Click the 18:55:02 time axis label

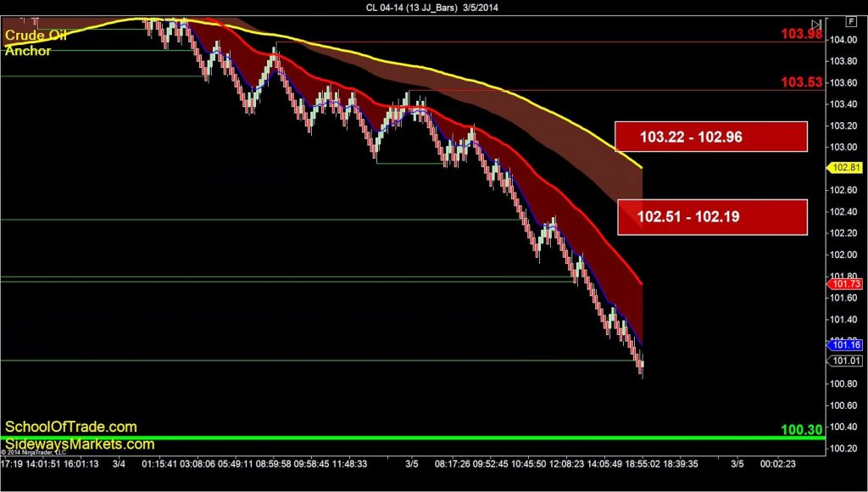click(x=643, y=463)
